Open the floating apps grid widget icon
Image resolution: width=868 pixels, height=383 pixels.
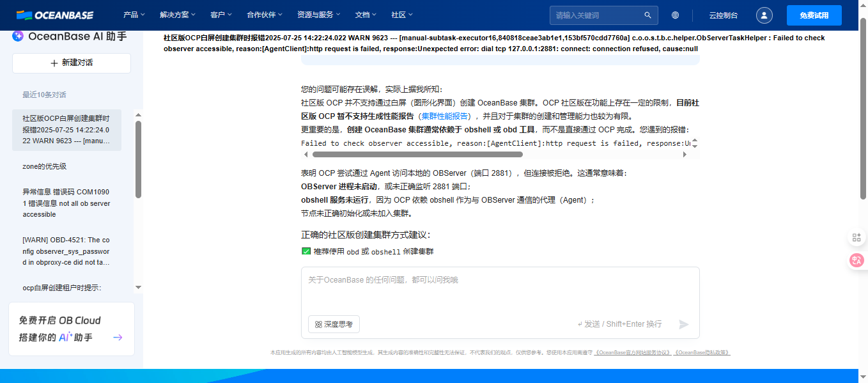[857, 238]
